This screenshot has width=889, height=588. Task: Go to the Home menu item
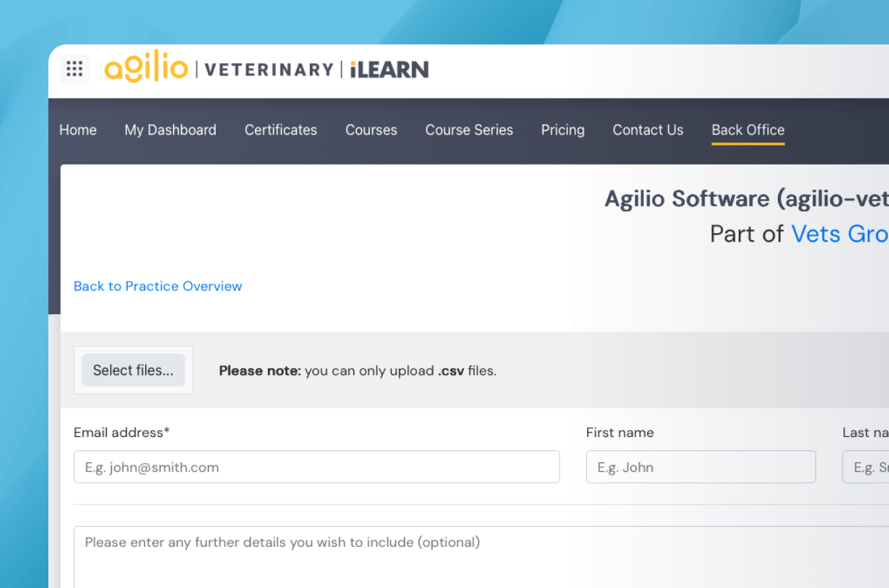pos(78,130)
